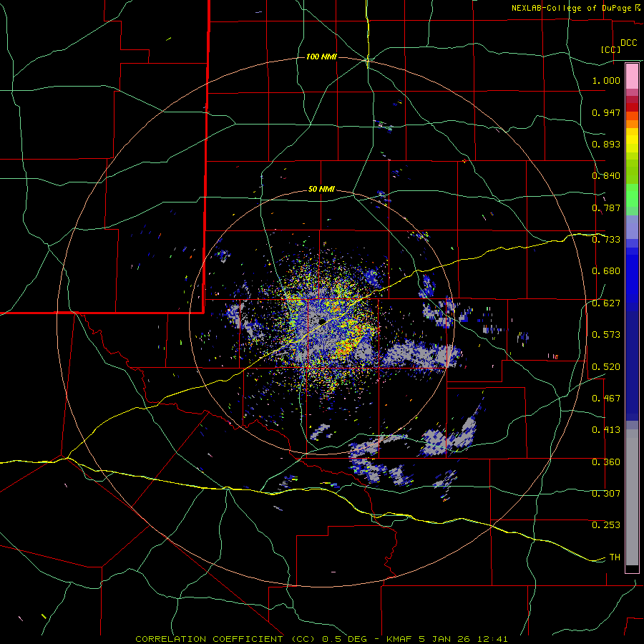Click the 0.253 scale value
Image resolution: width=644 pixels, height=644 pixels.
pyautogui.click(x=606, y=525)
